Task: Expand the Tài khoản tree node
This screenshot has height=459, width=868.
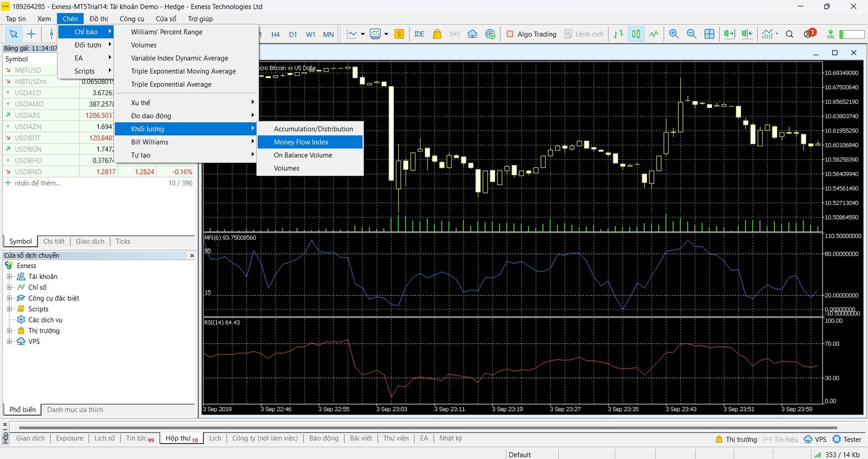Action: point(9,277)
